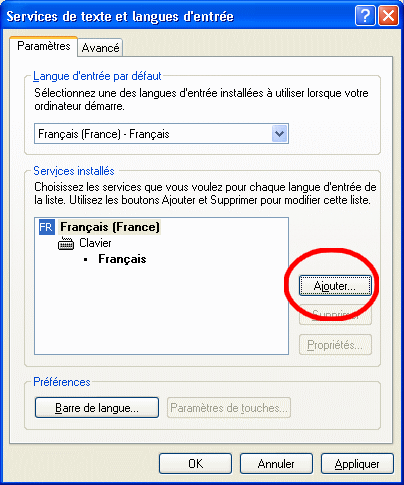Click the Appliquer button
404x485 pixels.
click(357, 464)
